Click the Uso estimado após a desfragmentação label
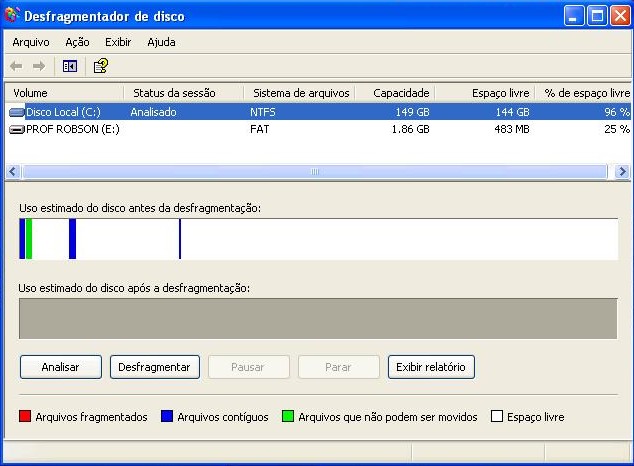This screenshot has width=634, height=466. point(134,288)
